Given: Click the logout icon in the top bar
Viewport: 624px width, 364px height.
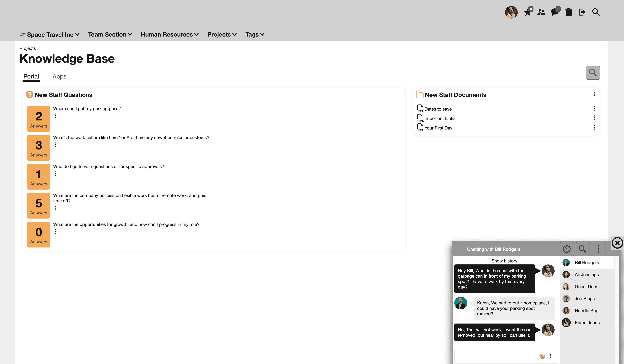Looking at the screenshot, I should click(582, 12).
